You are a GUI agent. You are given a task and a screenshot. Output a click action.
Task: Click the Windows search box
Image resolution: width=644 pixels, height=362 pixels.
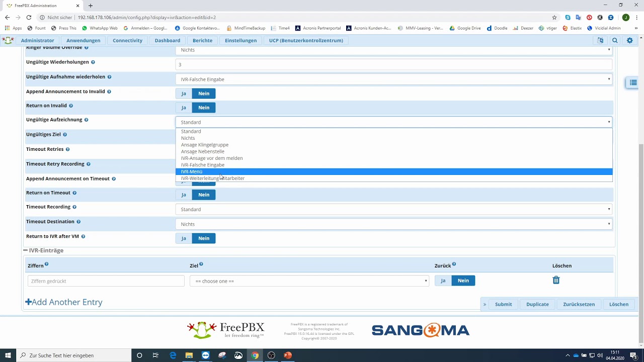pyautogui.click(x=74, y=355)
